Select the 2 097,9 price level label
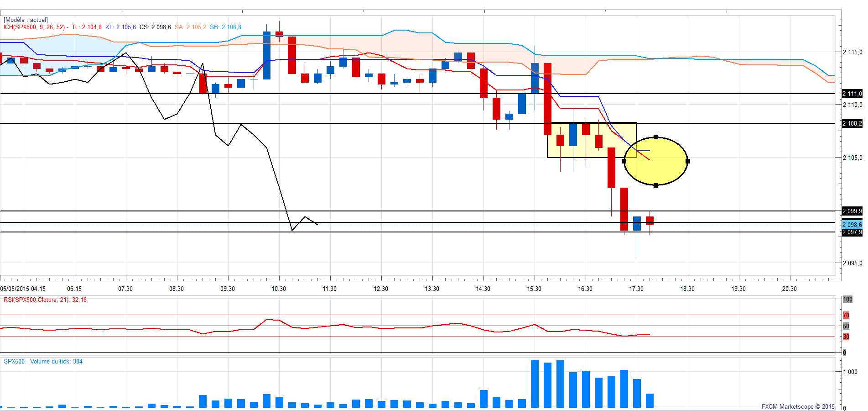This screenshot has width=868, height=411. click(852, 232)
